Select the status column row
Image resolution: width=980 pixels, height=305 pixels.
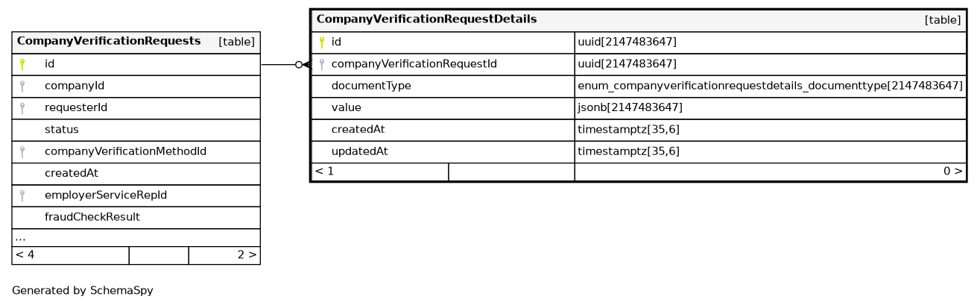click(x=62, y=130)
